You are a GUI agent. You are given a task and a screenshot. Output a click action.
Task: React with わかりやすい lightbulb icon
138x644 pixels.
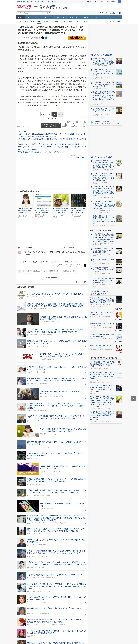[x=74, y=124]
